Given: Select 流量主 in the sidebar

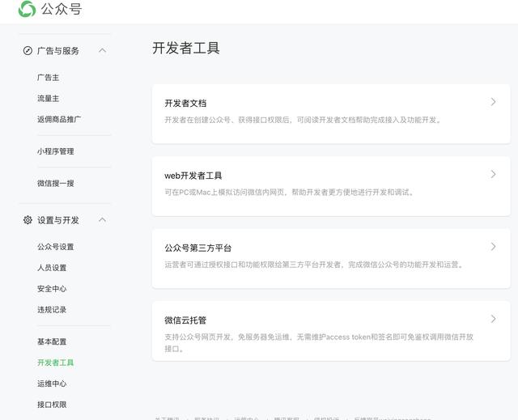Looking at the screenshot, I should tap(49, 99).
